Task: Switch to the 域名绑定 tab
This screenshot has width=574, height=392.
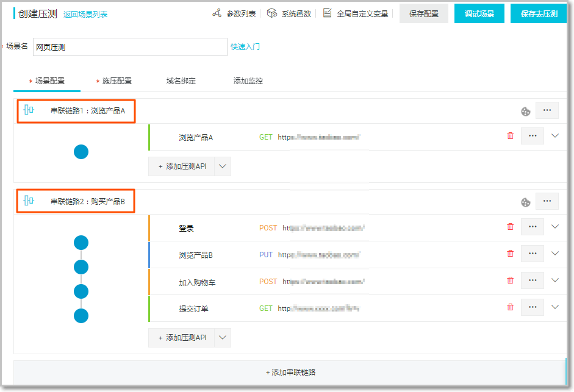Action: click(x=181, y=81)
